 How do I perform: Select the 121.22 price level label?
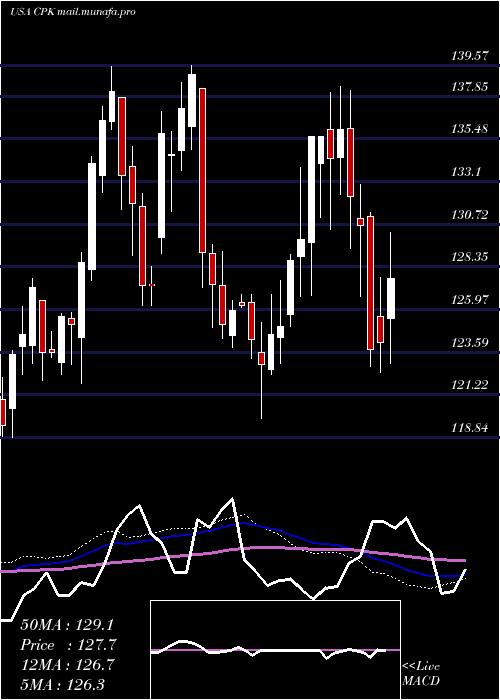click(469, 385)
